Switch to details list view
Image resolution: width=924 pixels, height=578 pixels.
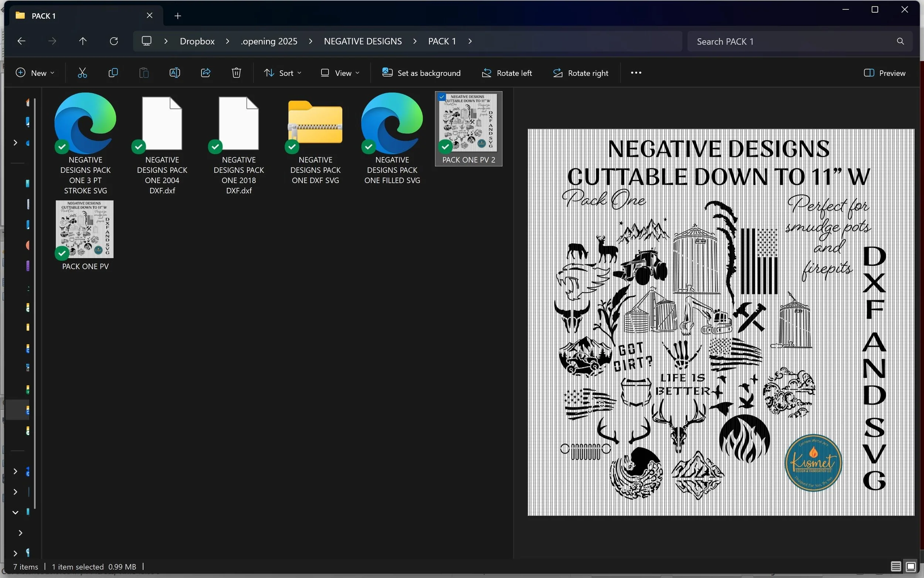point(896,567)
